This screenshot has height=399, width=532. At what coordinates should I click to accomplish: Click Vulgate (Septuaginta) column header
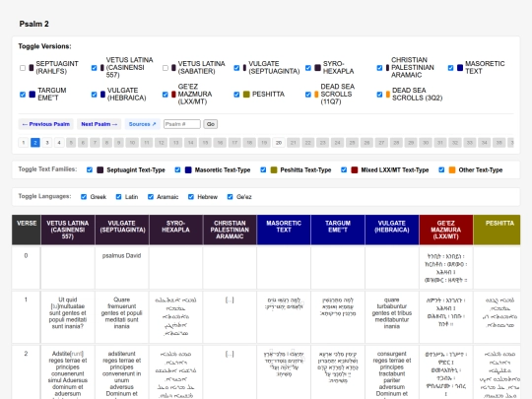coord(122,230)
